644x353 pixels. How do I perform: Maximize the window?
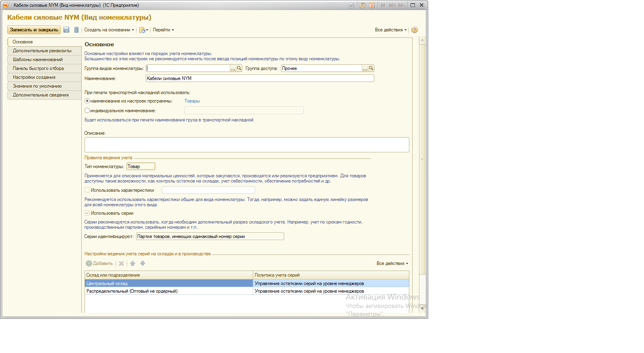coord(413,5)
